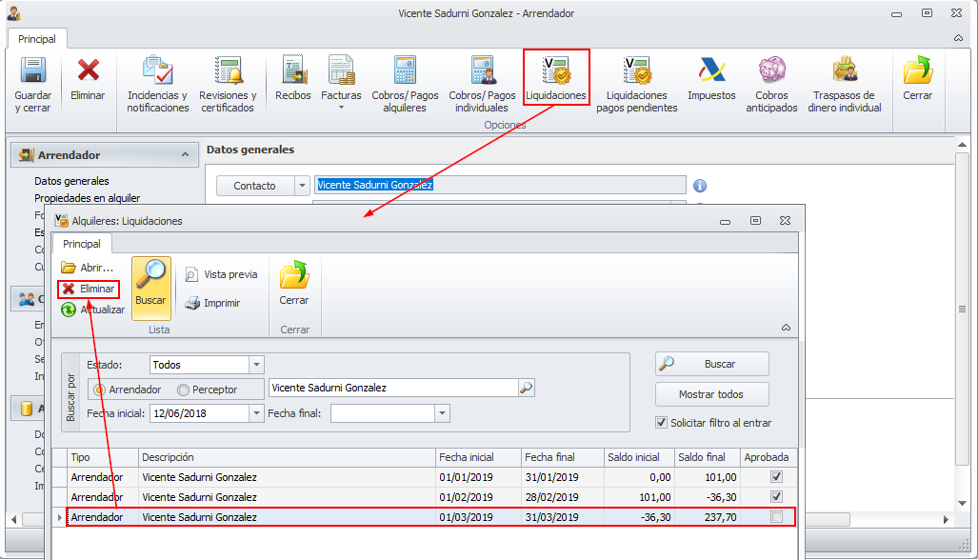
Task: Select Datos generales in sidebar
Action: [x=71, y=181]
